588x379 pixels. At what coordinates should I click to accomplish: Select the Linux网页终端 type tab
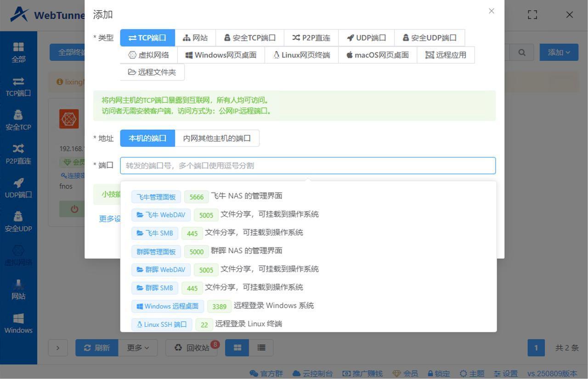pos(301,55)
